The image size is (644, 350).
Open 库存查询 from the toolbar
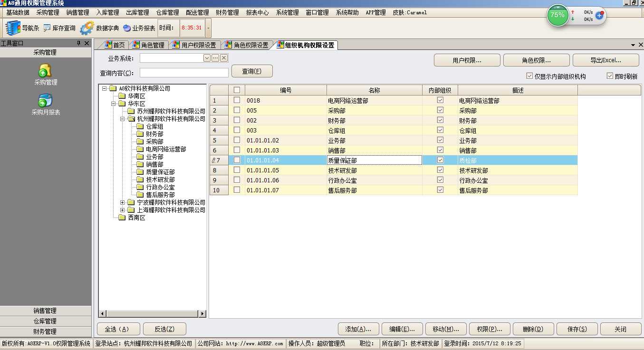tap(59, 28)
